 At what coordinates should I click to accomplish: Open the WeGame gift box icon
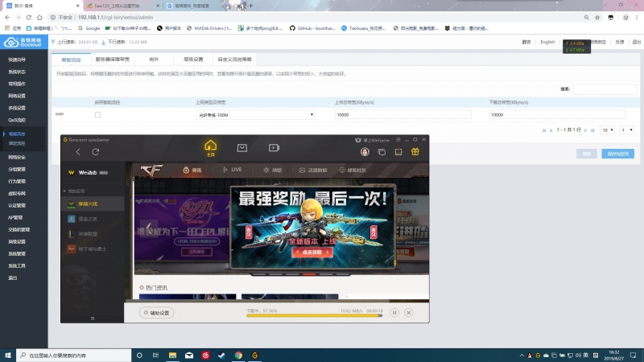coord(415,151)
